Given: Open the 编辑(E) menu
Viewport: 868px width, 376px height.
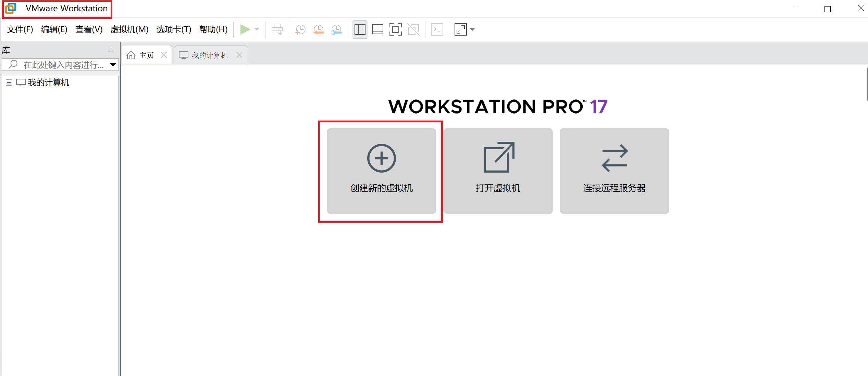Looking at the screenshot, I should (x=54, y=29).
